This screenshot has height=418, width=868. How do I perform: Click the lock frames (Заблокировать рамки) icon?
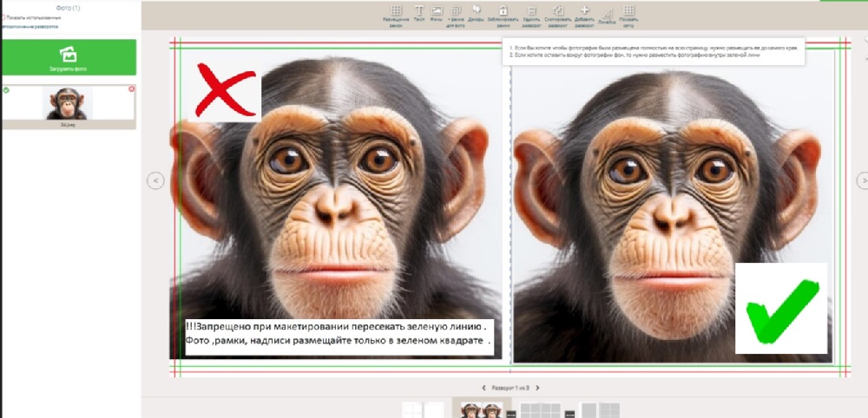coord(503,12)
